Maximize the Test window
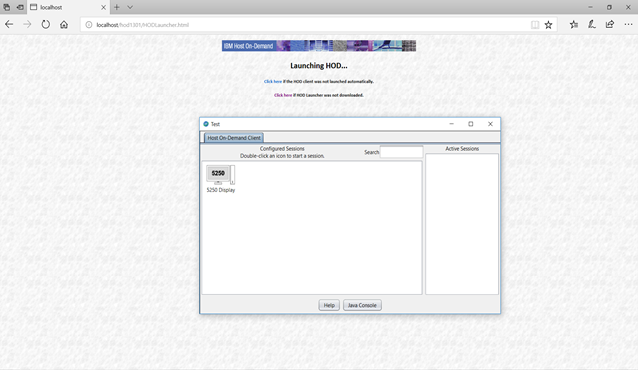This screenshot has height=370, width=638. tap(471, 124)
